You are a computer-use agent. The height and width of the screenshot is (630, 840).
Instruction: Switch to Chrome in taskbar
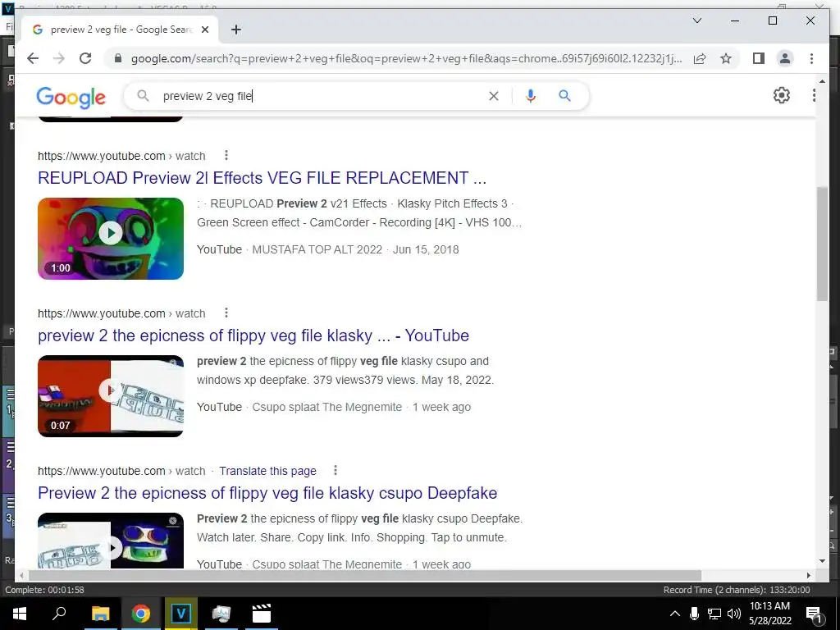click(141, 614)
